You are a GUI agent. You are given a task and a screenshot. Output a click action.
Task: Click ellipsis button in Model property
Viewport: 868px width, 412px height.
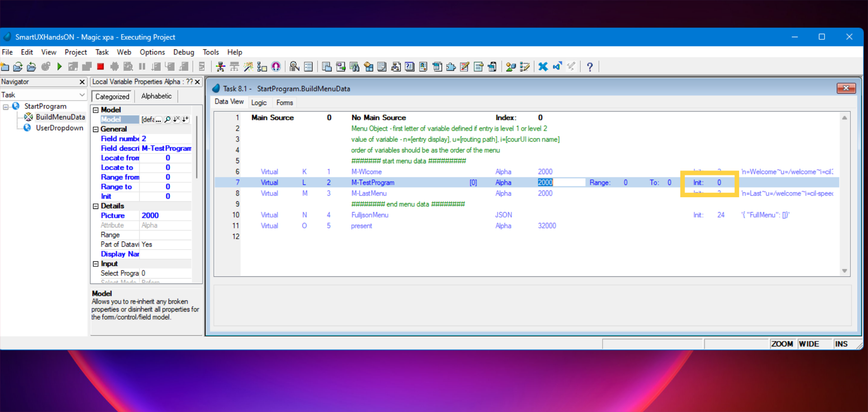[159, 119]
